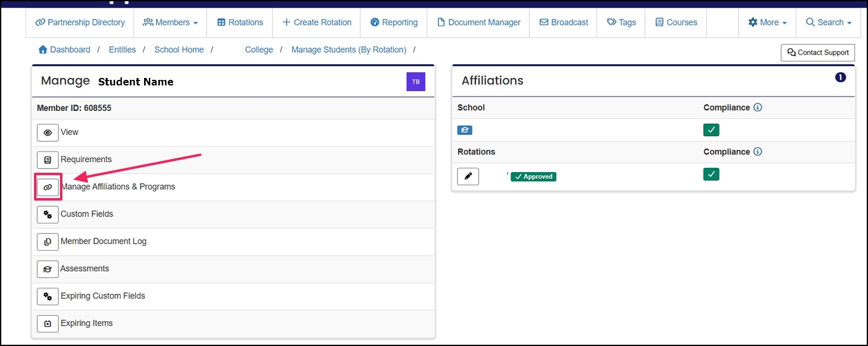This screenshot has width=868, height=346.
Task: Click the Affiliations panel heading
Action: [493, 80]
